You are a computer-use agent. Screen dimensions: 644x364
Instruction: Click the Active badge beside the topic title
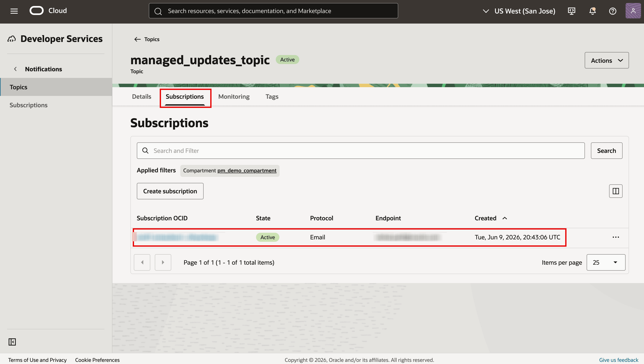(287, 60)
